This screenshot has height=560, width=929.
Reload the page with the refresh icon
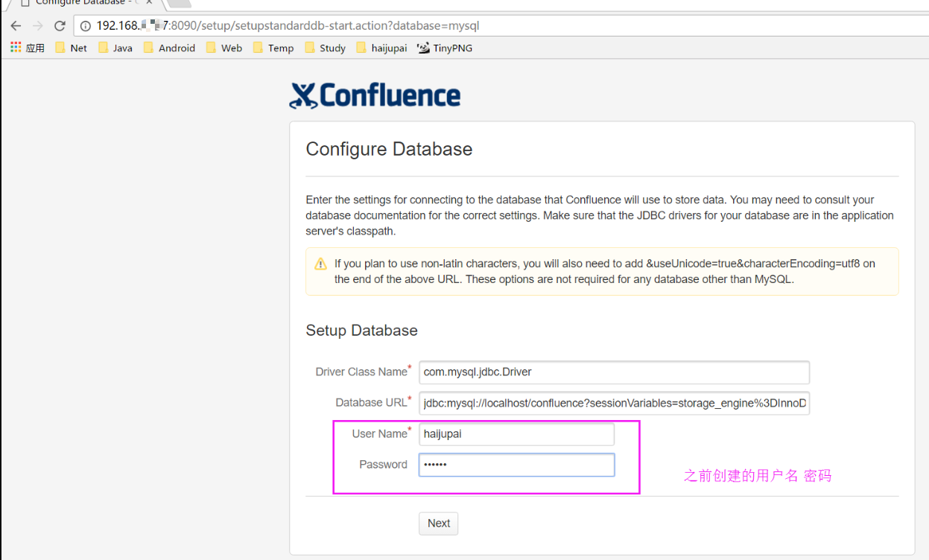point(60,26)
